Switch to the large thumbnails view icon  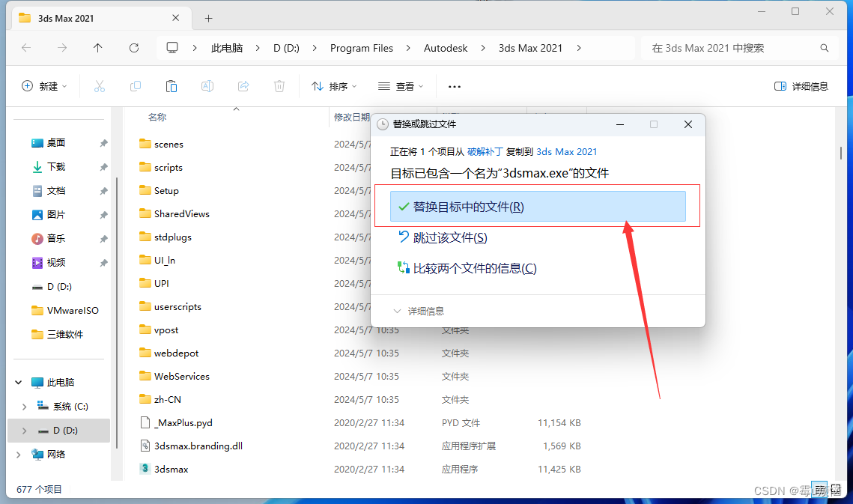coord(836,489)
